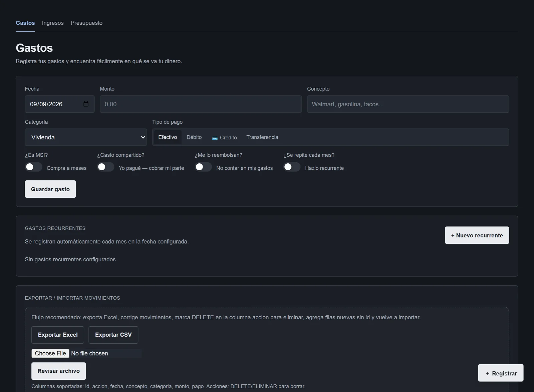Switch to the Ingresos tab
This screenshot has width=534, height=392.
pyautogui.click(x=53, y=23)
